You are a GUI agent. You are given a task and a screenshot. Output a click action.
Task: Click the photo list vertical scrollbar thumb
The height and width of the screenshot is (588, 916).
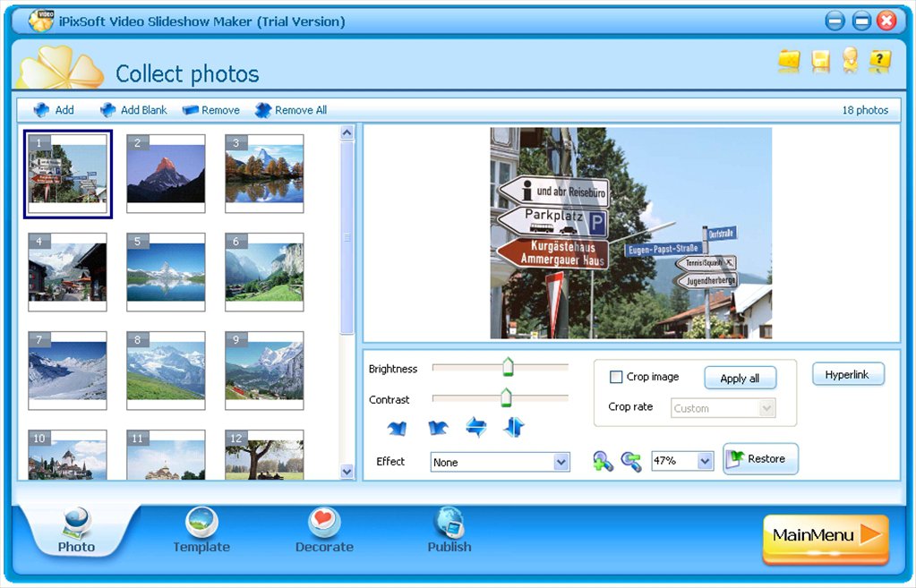[347, 237]
